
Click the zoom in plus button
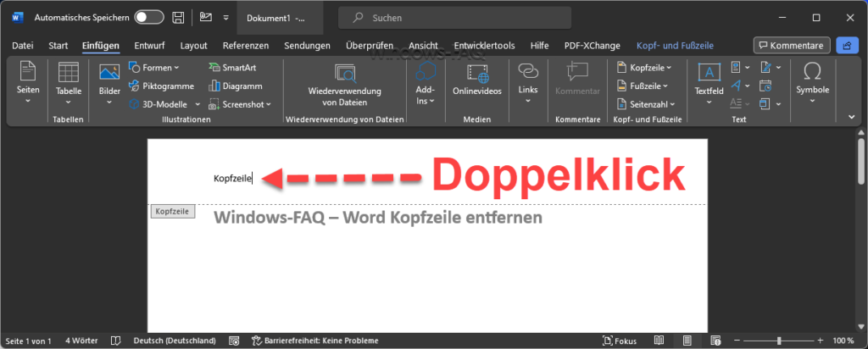tap(821, 341)
